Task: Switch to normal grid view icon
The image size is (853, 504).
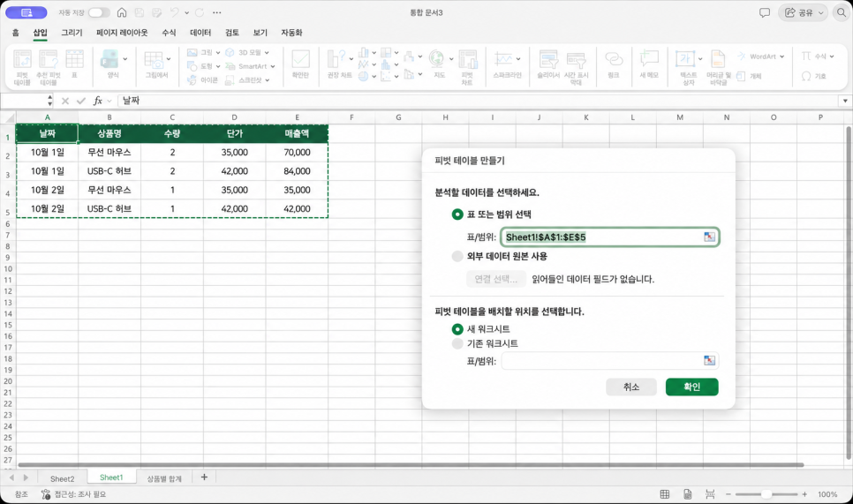Action: pyautogui.click(x=665, y=494)
